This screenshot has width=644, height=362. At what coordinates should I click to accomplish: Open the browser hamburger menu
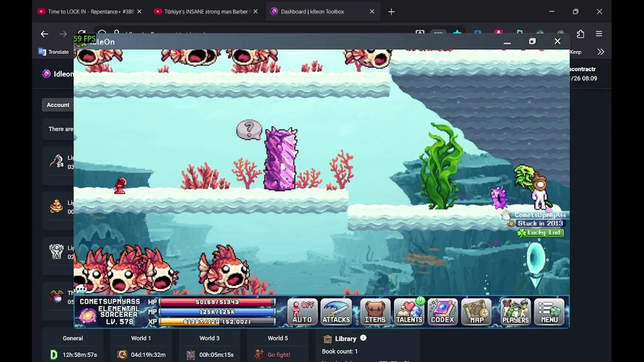(x=599, y=34)
